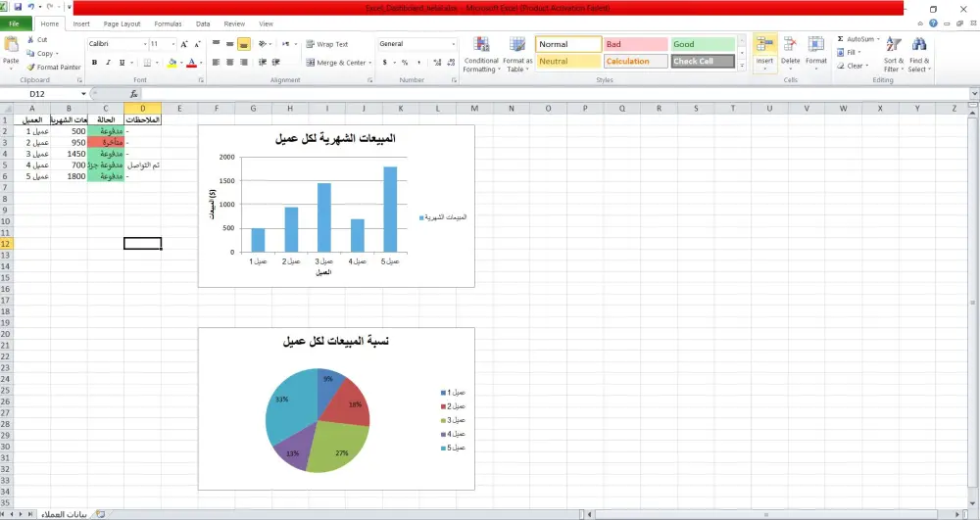Switch to the View tab
Viewport: 980px width, 520px height.
(x=267, y=24)
